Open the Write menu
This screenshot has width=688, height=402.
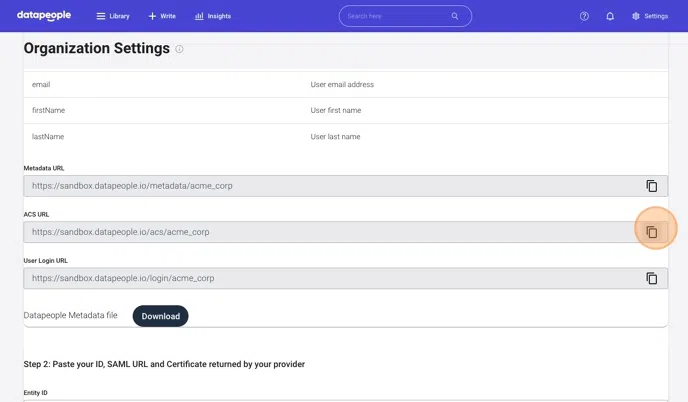point(162,16)
